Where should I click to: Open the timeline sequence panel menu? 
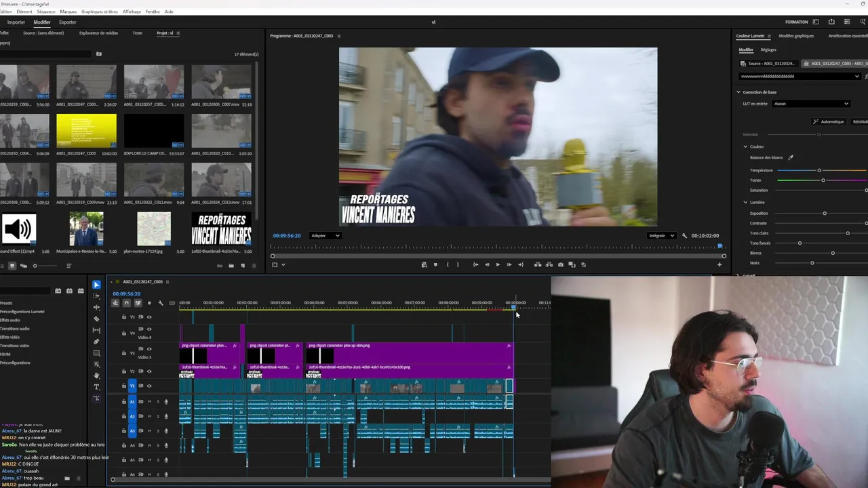(167, 282)
